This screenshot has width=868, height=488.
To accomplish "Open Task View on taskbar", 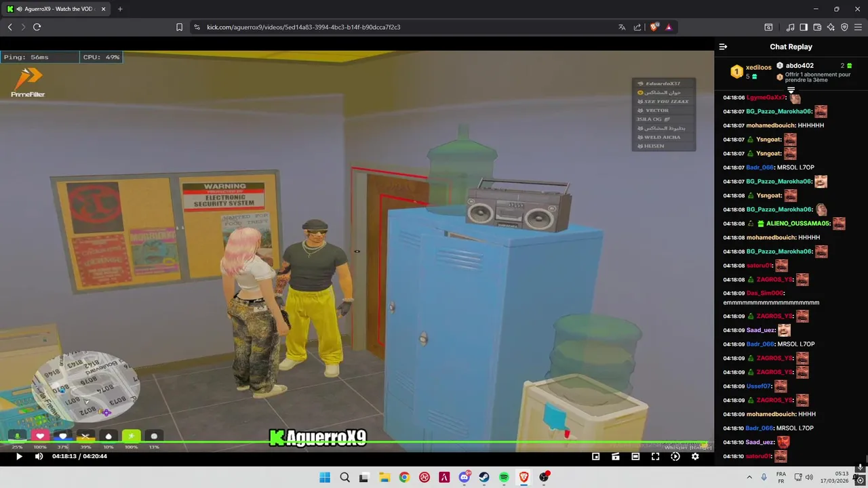I will tap(364, 477).
